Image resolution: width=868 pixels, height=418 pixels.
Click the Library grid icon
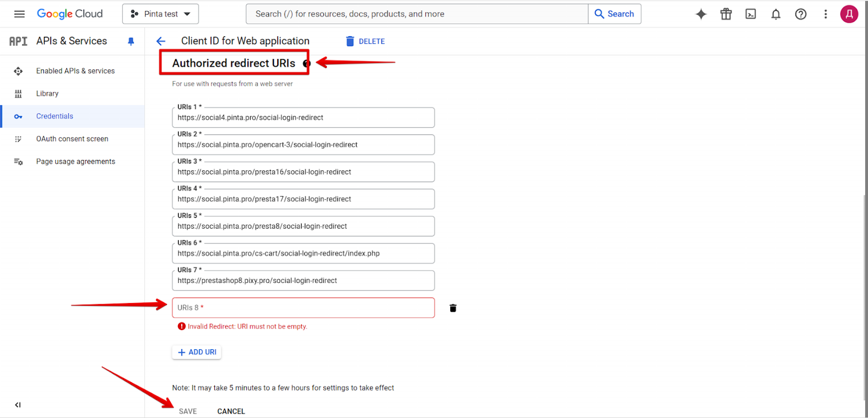[18, 94]
